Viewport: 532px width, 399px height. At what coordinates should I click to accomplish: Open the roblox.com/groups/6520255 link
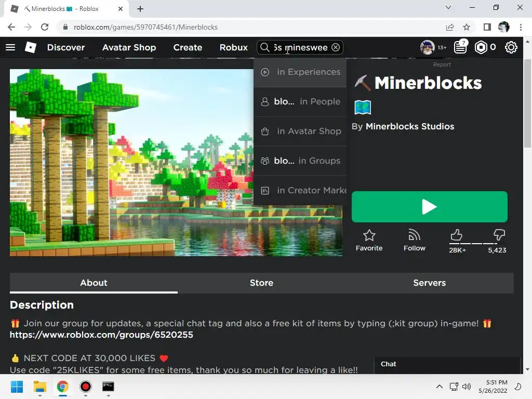[x=101, y=335]
